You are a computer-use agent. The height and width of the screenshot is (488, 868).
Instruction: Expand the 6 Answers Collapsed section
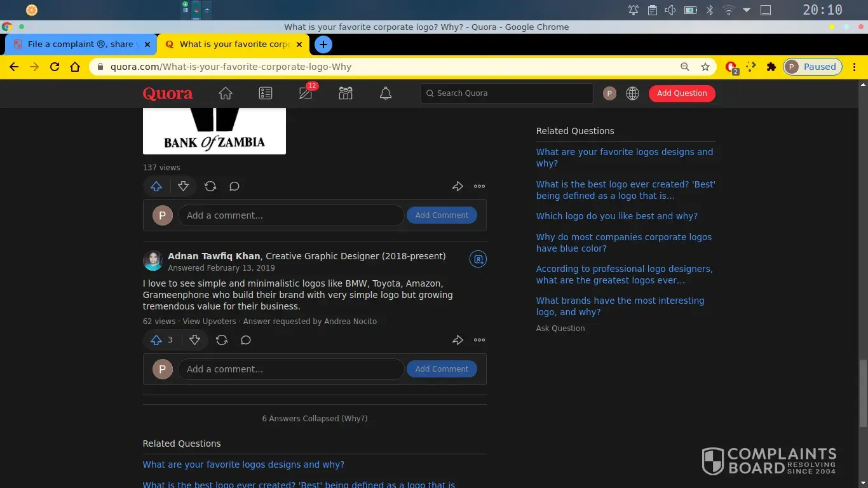coord(315,419)
